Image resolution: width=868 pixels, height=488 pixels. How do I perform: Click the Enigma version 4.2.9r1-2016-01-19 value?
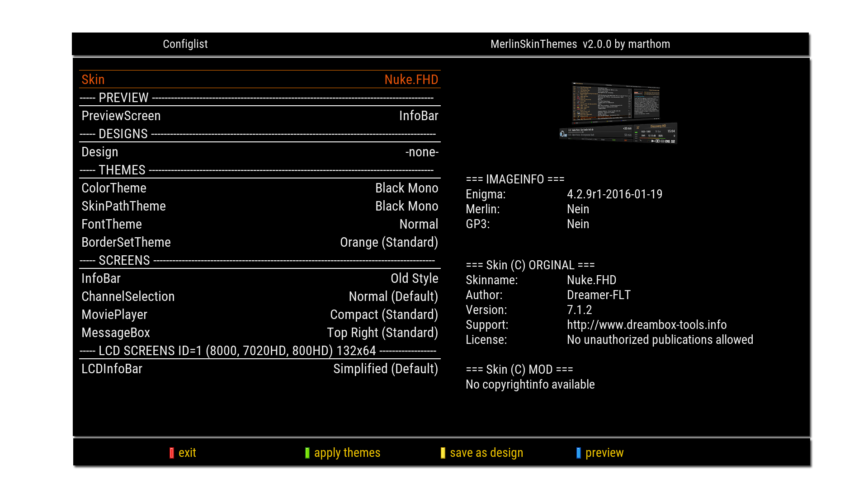(x=615, y=194)
